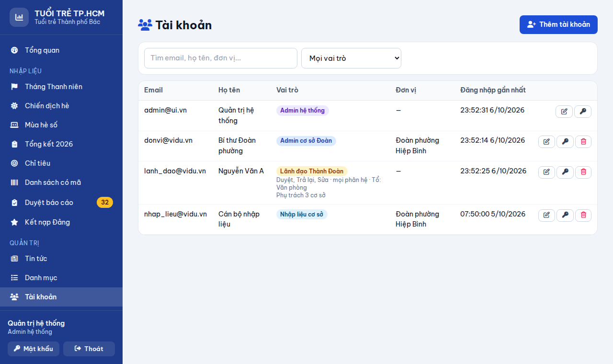Click key icon for nhap_lieu@vidu.vn
Image resolution: width=613 pixels, height=364 pixels.
(x=565, y=216)
